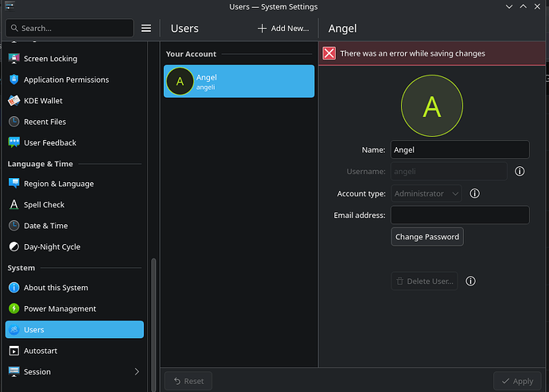This screenshot has height=392, width=549.
Task: Click the Your Account heading
Action: 191,54
